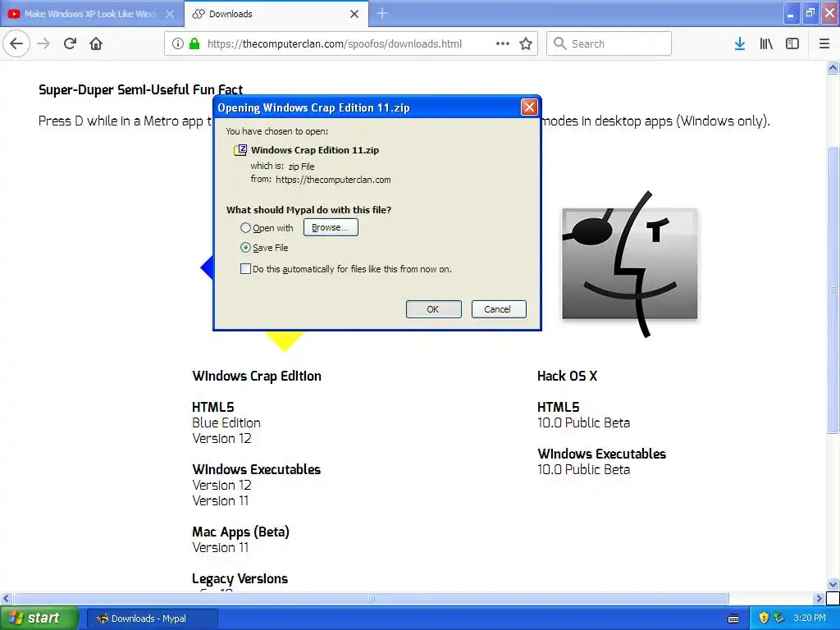Screen dimensions: 840x630
Task: Click the vertical scrollbar up arrow
Action: (833, 67)
